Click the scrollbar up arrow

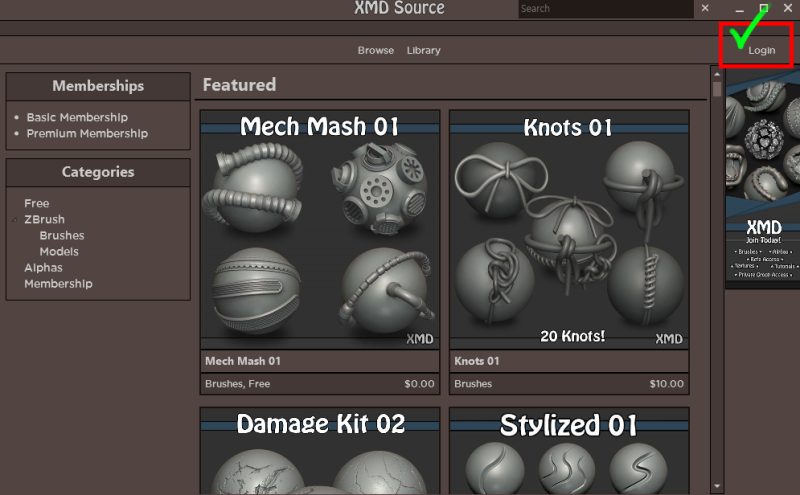(717, 75)
